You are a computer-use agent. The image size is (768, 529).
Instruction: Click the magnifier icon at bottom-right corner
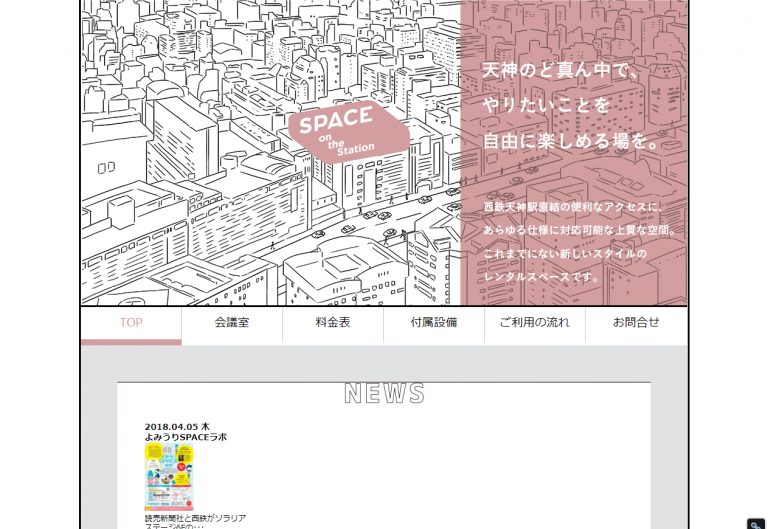point(756,524)
